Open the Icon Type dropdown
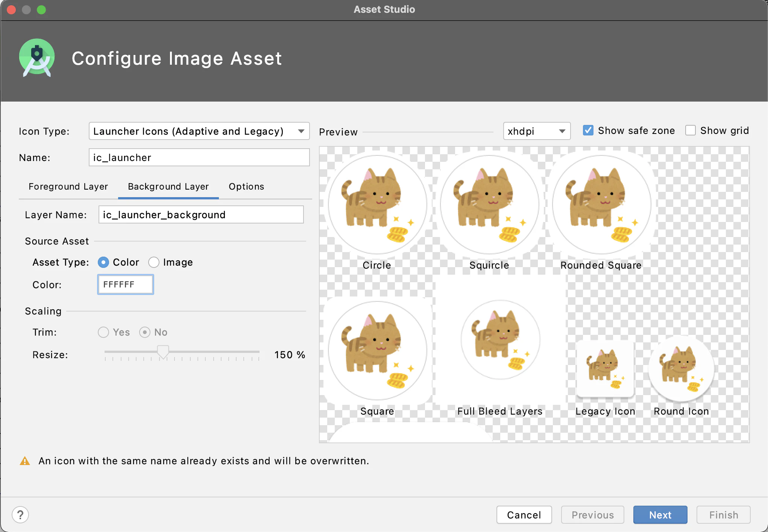The image size is (768, 532). pyautogui.click(x=199, y=131)
